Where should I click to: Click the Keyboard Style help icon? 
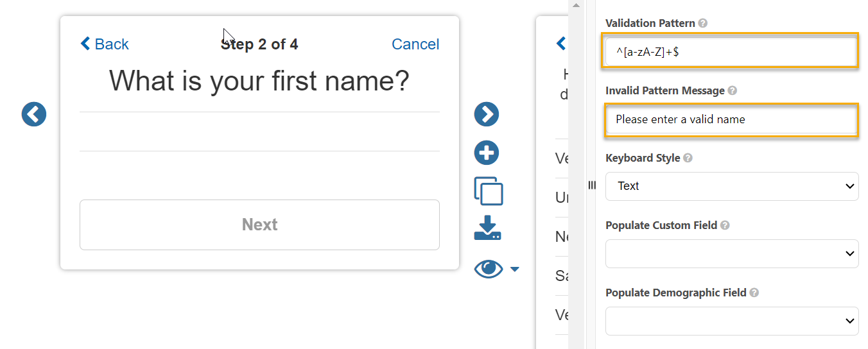688,158
